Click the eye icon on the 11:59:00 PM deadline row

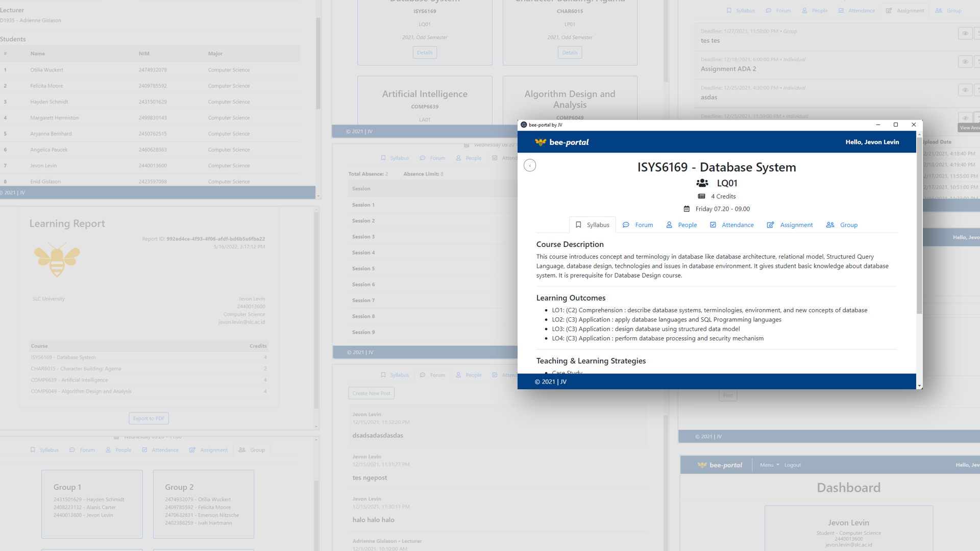pos(965,118)
